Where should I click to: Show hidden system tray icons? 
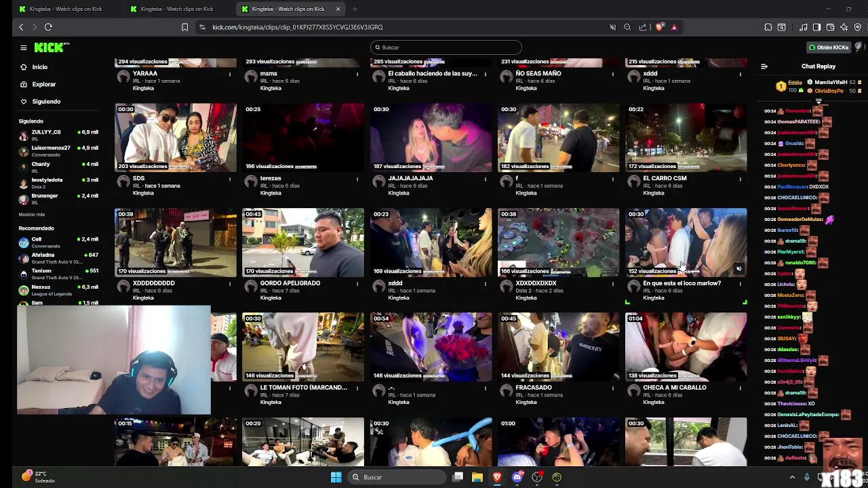coord(792,477)
